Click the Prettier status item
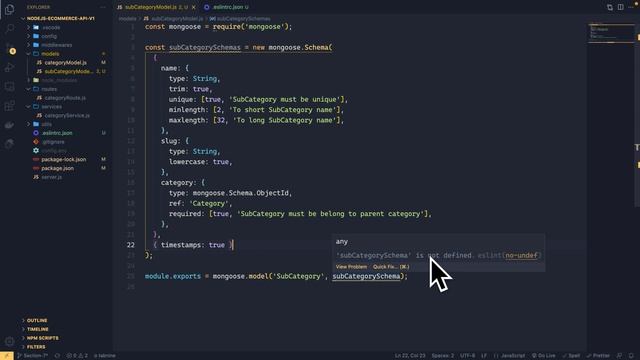Viewport: 640px width, 360px height. 598,356
